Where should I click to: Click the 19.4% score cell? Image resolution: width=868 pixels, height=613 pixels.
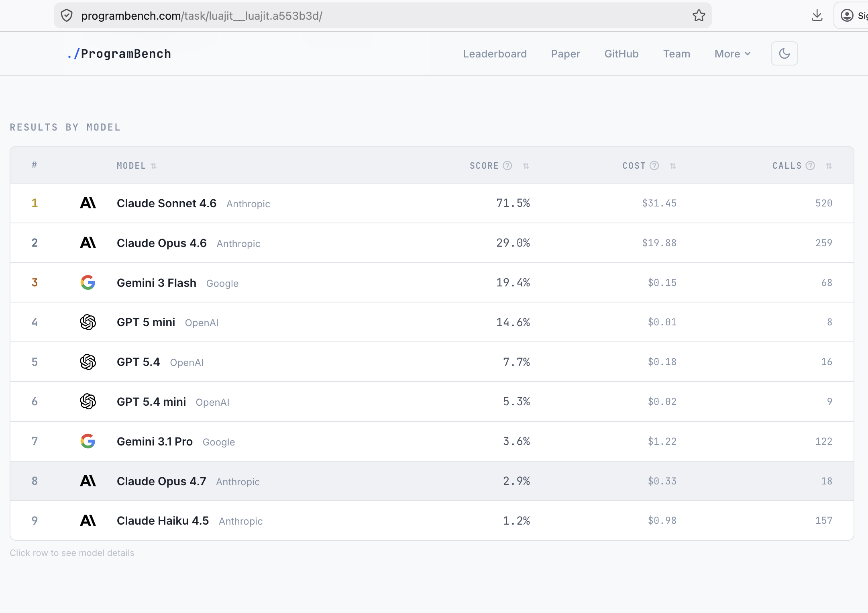click(x=513, y=282)
